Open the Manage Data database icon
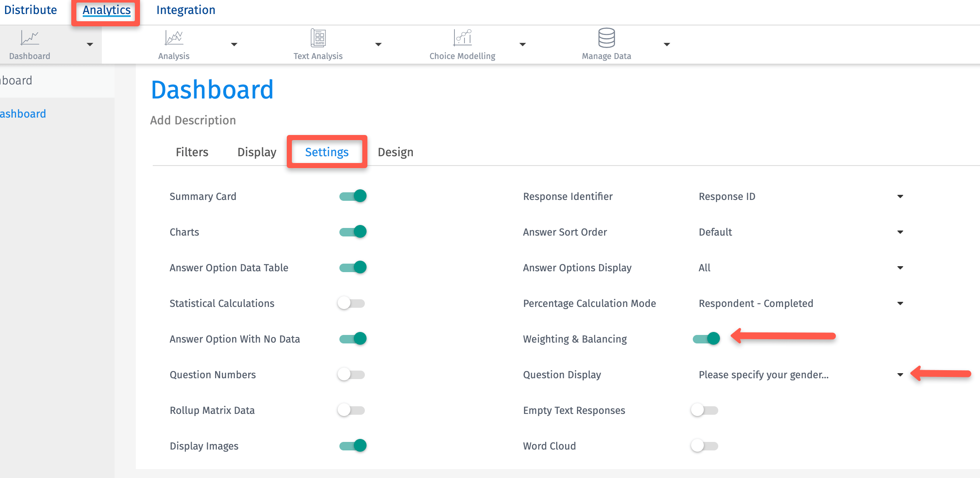This screenshot has width=980, height=478. tap(606, 38)
